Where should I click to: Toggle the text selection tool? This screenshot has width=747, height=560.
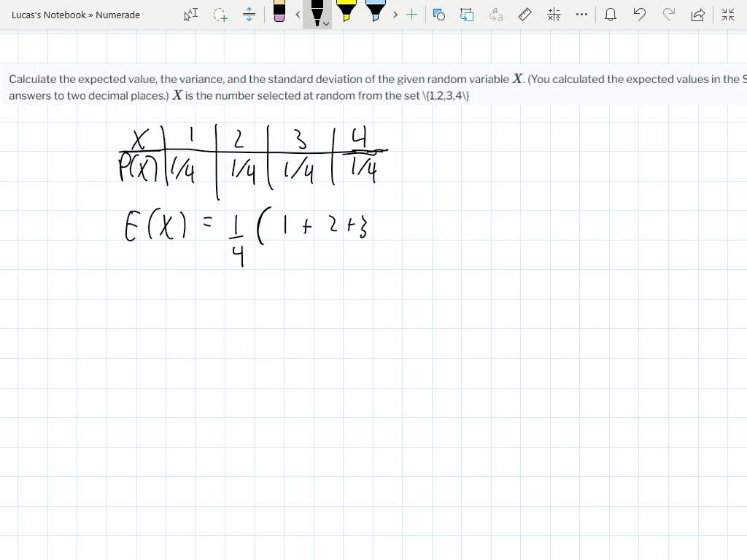(x=190, y=15)
